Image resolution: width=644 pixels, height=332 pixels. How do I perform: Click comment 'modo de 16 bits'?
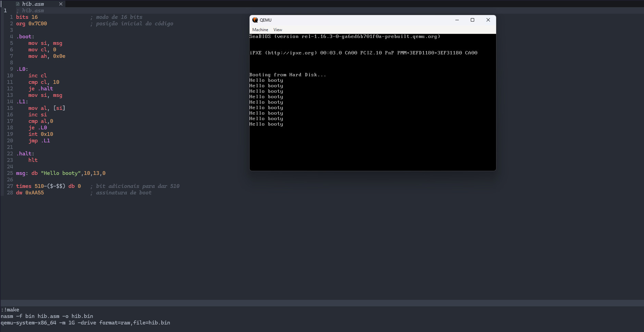tap(116, 17)
